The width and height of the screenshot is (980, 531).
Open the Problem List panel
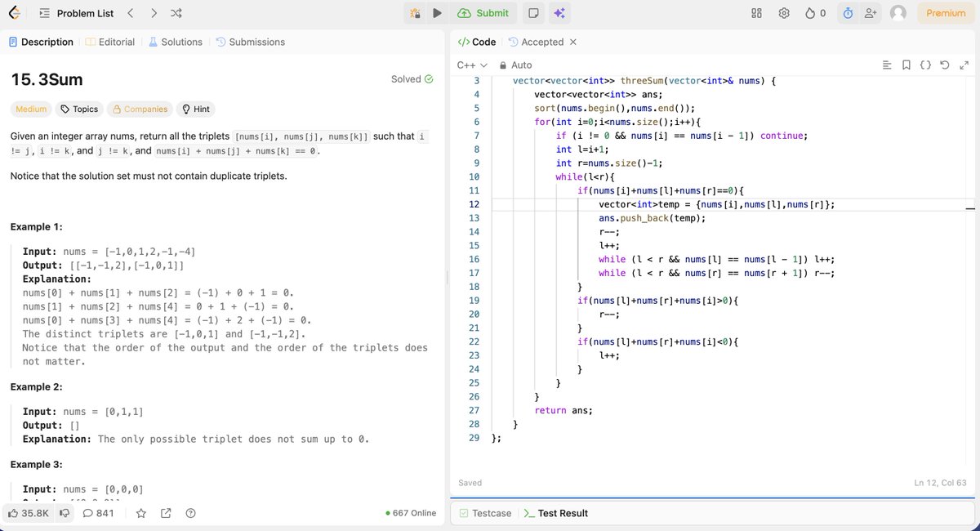77,13
